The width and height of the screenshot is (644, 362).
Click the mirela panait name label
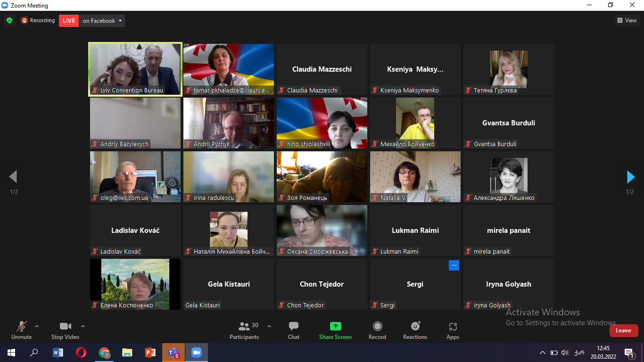[491, 251]
